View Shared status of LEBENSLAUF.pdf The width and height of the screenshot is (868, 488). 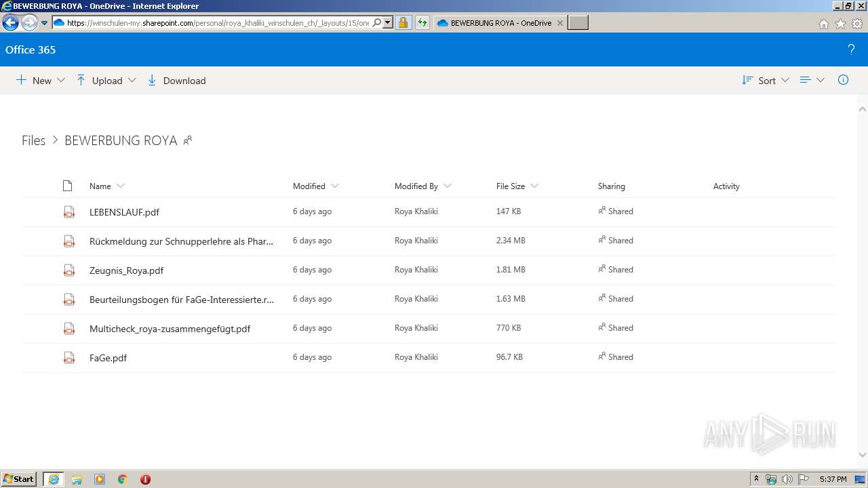tap(616, 211)
